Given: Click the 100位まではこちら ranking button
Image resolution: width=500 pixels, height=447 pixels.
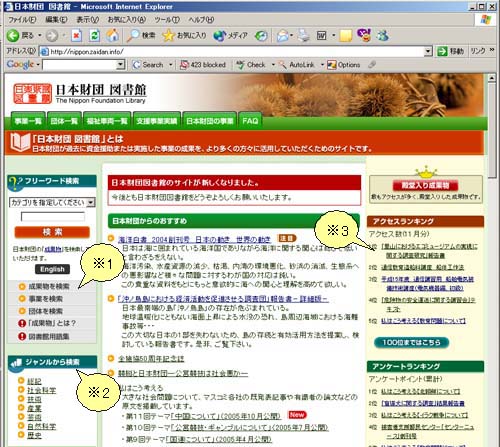Looking at the screenshot, I should [x=411, y=342].
